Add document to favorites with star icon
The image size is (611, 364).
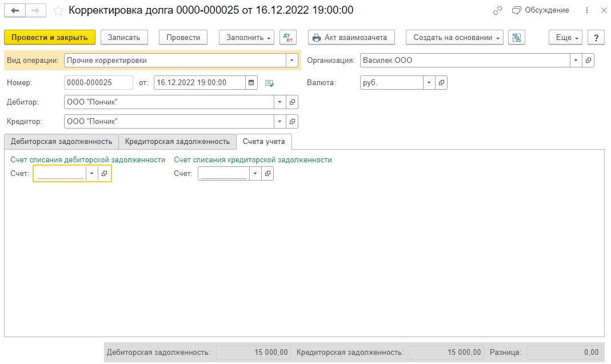click(58, 10)
